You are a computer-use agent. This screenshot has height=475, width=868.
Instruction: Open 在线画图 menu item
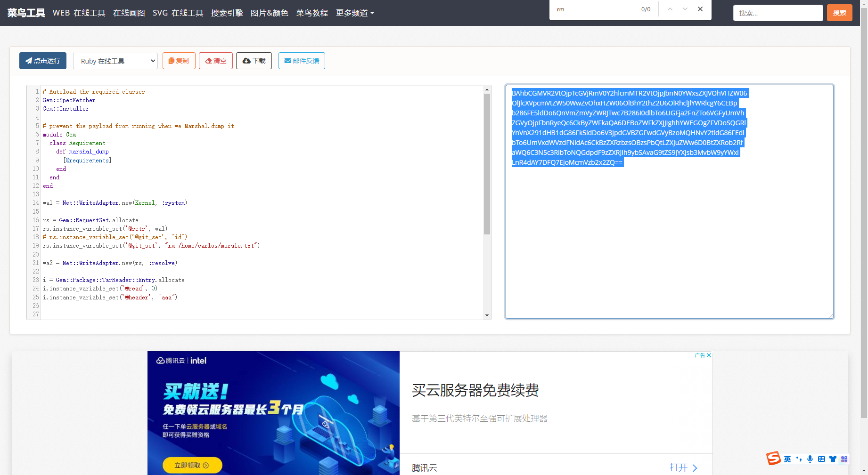[129, 13]
